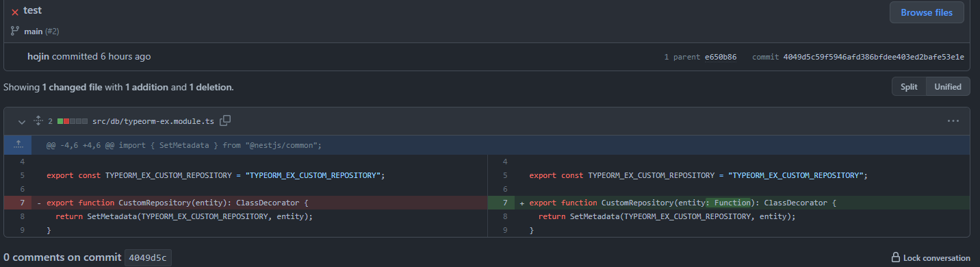
Task: Click the 1 changed file summary
Action: (72, 87)
